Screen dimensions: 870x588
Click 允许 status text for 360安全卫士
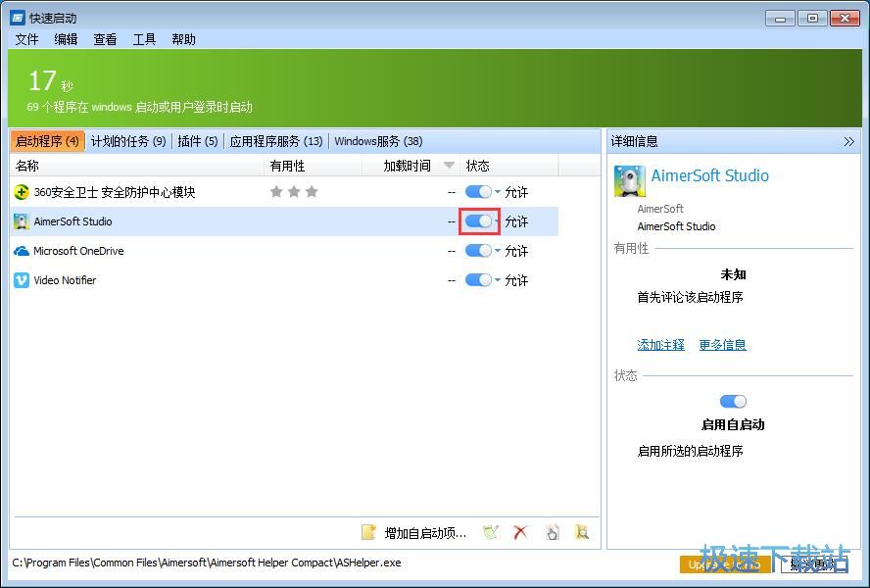tap(516, 192)
